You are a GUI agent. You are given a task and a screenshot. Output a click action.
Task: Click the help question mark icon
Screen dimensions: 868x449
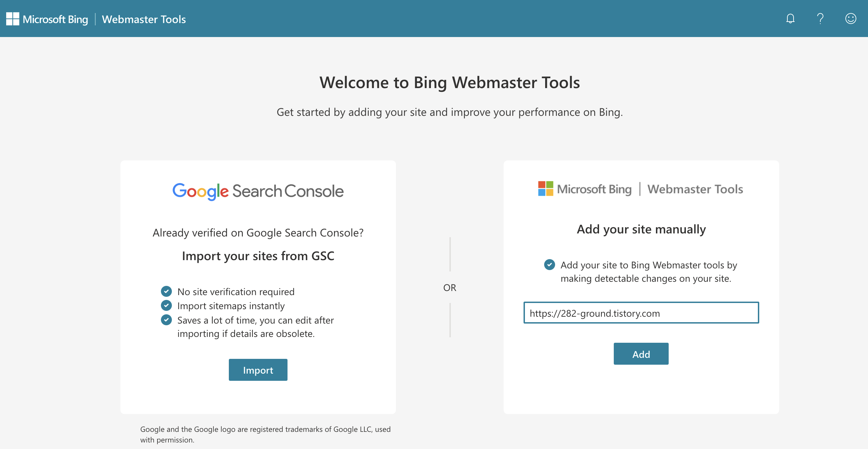(x=820, y=18)
